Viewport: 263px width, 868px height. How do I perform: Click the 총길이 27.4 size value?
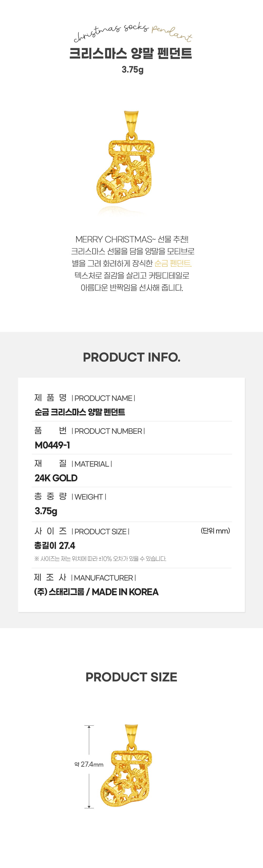(x=55, y=546)
